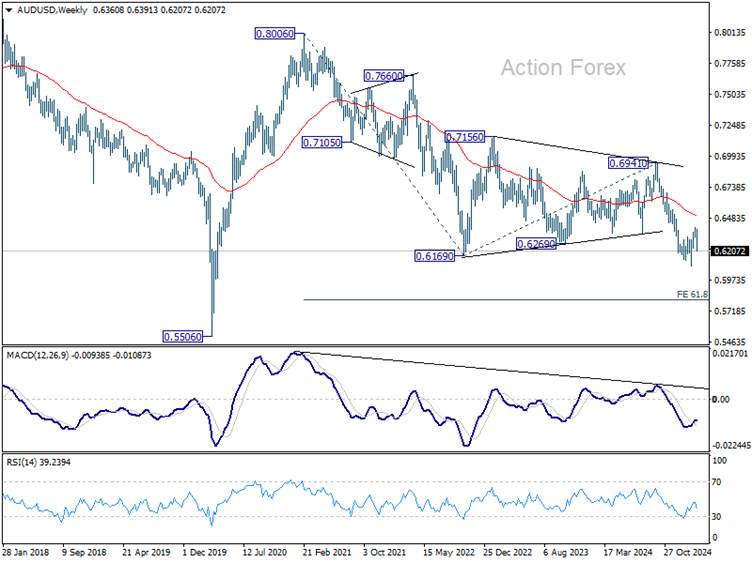Select the 0.80060 price label

coord(274,34)
